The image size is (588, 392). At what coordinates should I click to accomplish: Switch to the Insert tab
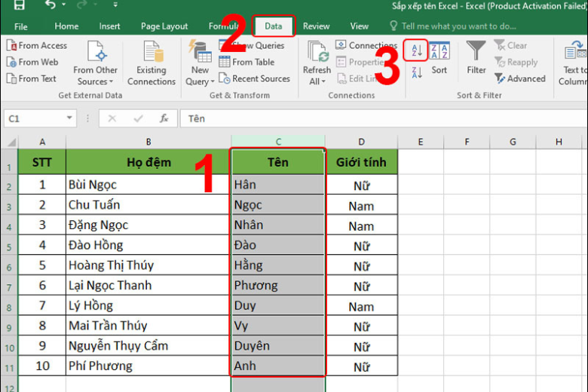[109, 26]
